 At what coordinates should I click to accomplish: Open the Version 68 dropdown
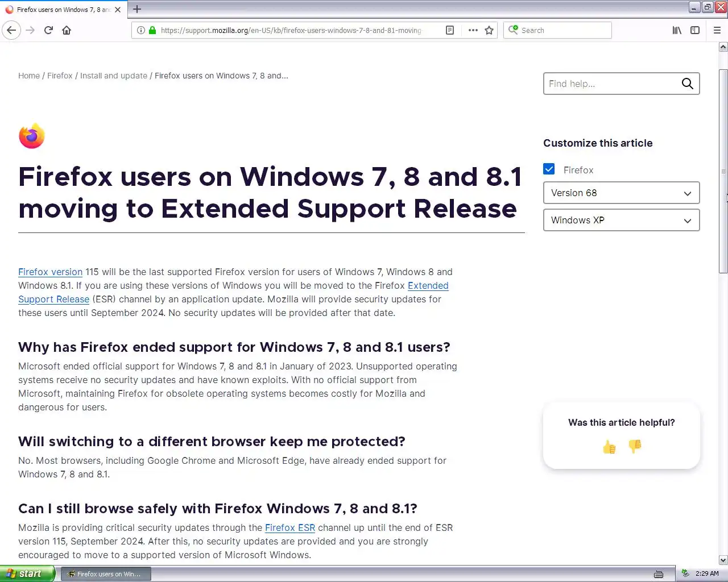pos(621,193)
